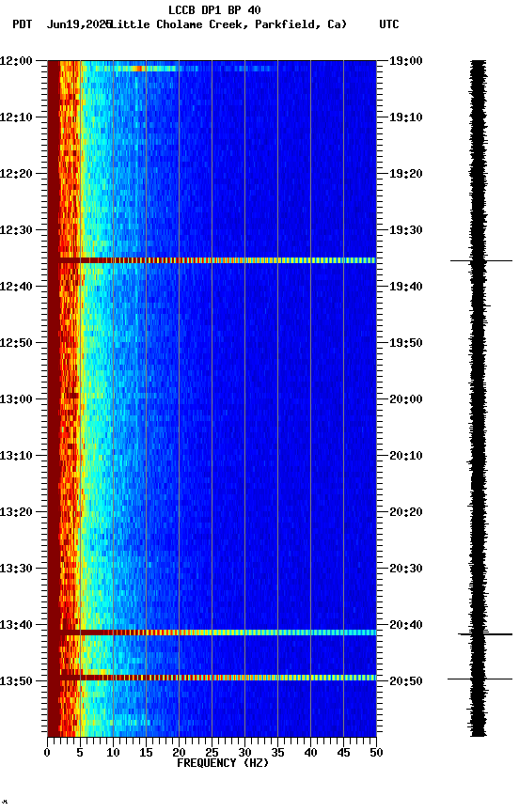
Task: Select the 12:10 PDT time label
Action: (x=16, y=117)
